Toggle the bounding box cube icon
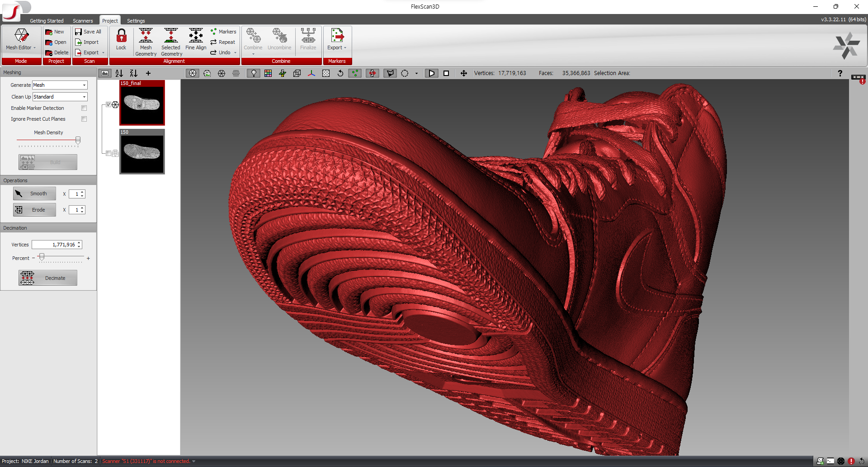Screen dimensions: 868x467 (x=297, y=73)
